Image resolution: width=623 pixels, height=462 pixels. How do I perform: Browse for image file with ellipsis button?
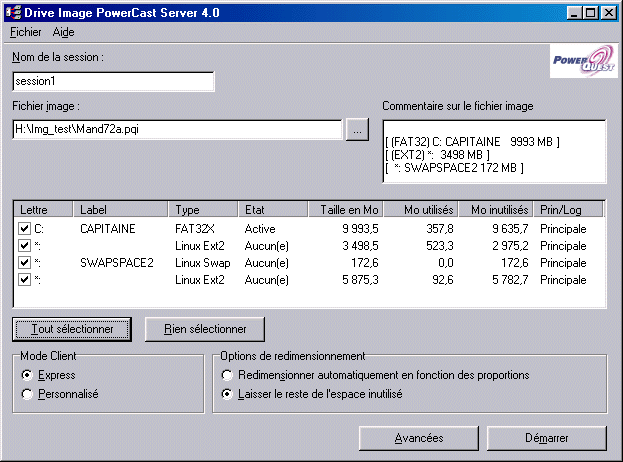tap(357, 130)
